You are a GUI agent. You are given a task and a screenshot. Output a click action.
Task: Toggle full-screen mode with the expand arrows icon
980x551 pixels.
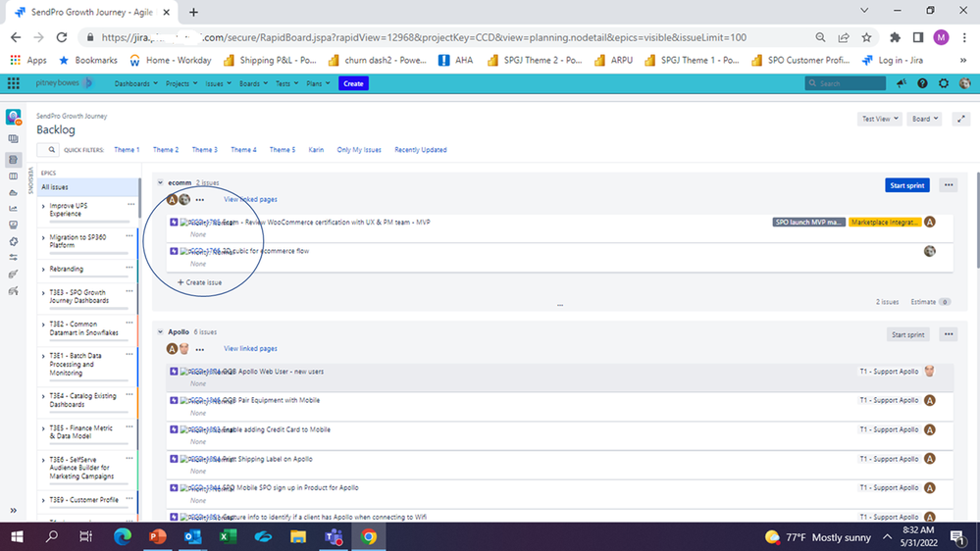coord(961,119)
